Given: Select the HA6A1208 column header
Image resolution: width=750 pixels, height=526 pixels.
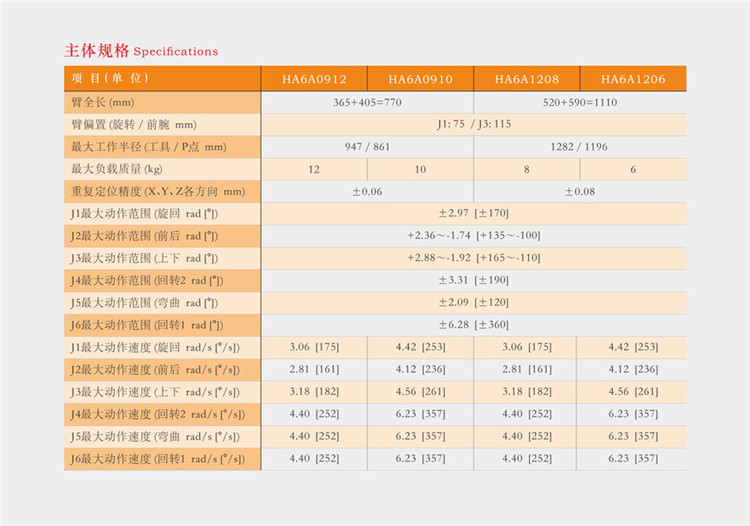Looking at the screenshot, I should [527, 79].
